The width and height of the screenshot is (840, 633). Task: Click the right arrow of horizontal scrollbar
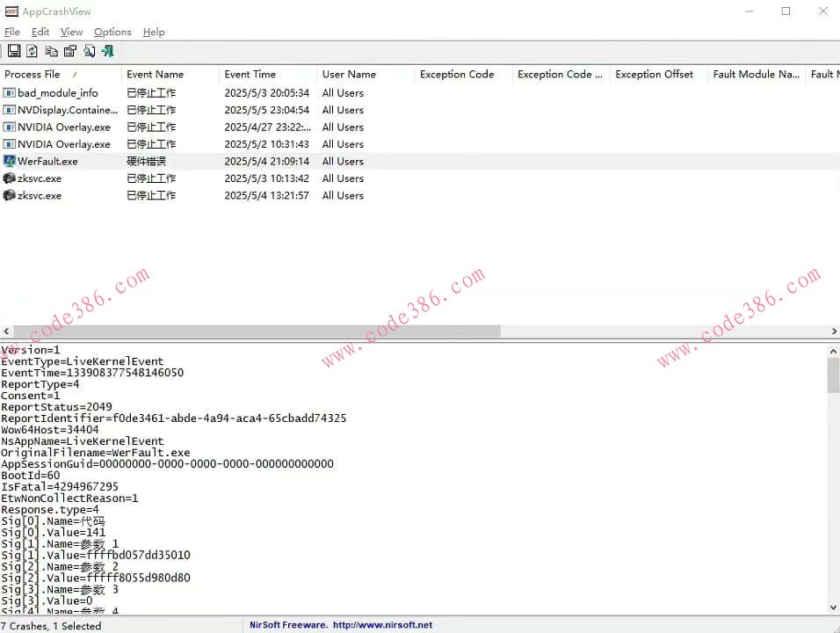[x=834, y=331]
